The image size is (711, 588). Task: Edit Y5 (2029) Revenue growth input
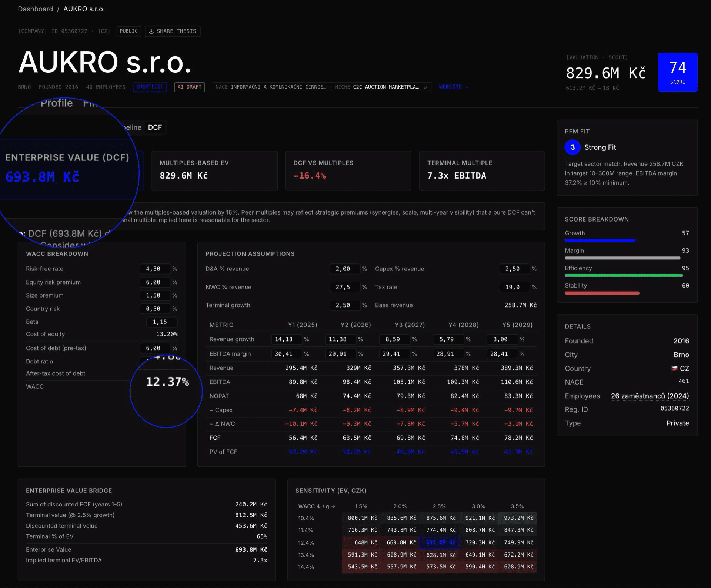[503, 339]
